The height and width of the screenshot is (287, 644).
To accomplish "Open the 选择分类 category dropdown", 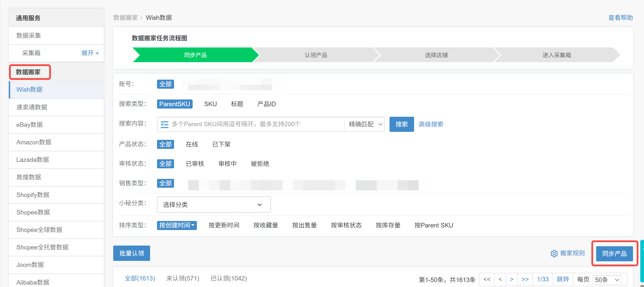I will pyautogui.click(x=214, y=204).
